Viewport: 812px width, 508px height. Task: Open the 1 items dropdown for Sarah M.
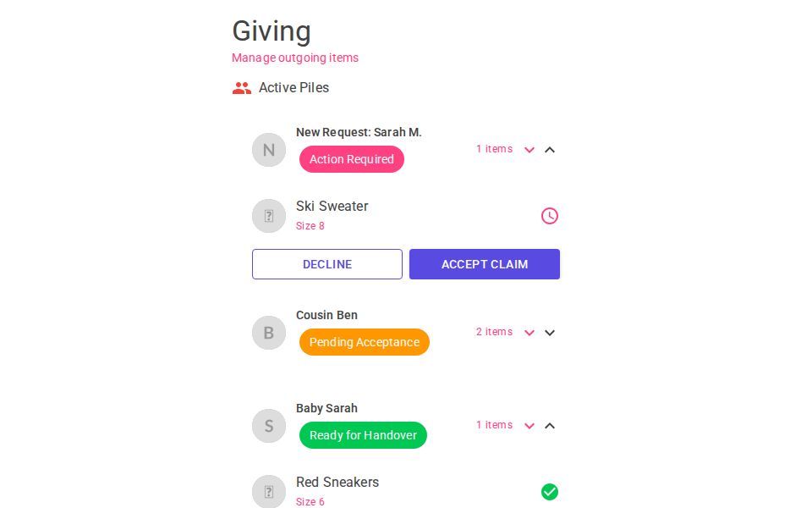point(529,150)
